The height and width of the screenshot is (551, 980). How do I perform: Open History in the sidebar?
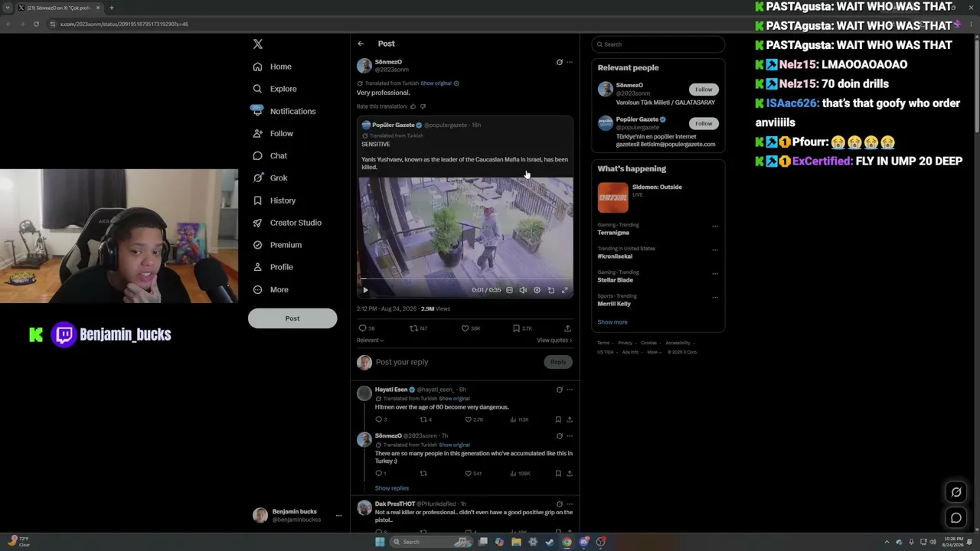[x=274, y=201]
